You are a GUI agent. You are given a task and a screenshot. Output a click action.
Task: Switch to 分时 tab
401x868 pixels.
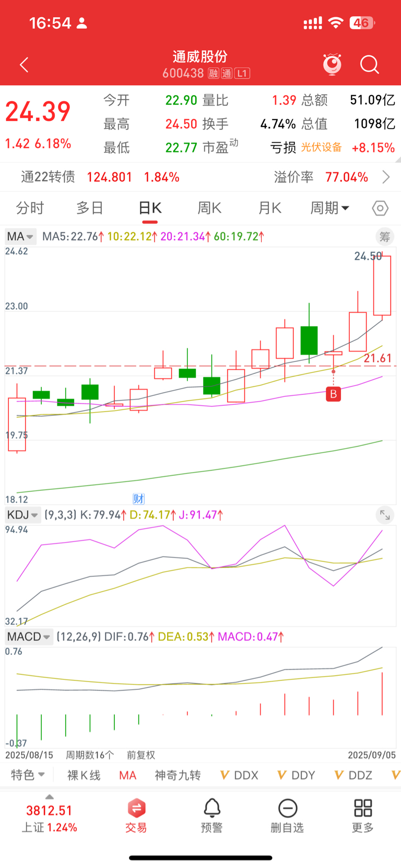[x=30, y=208]
